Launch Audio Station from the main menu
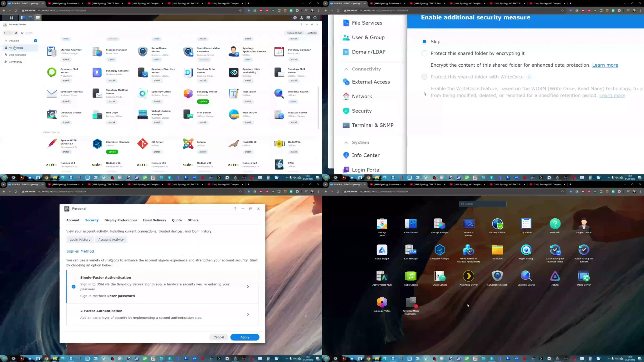Image resolution: width=644 pixels, height=362 pixels. [411, 278]
